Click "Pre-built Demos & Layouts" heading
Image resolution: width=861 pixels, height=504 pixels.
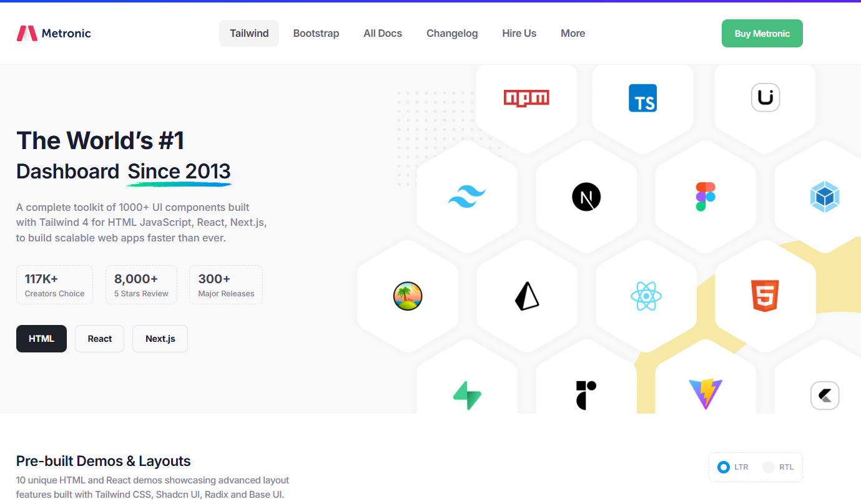104,462
